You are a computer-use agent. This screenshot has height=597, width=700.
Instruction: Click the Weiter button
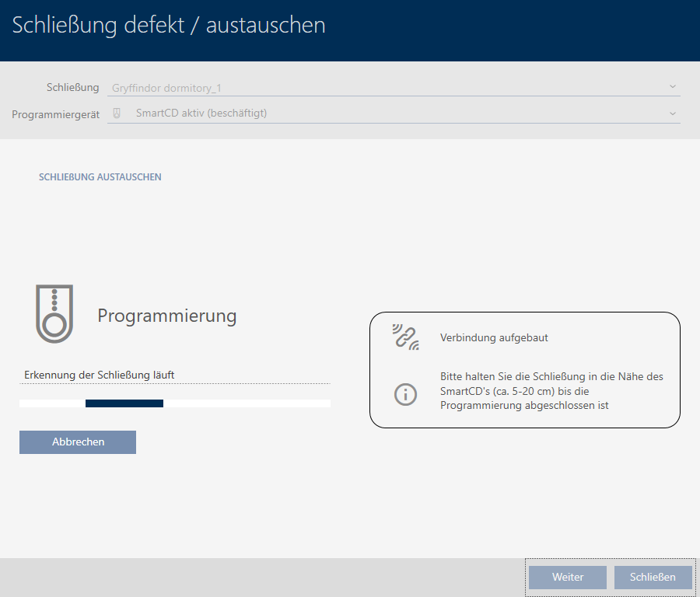568,578
